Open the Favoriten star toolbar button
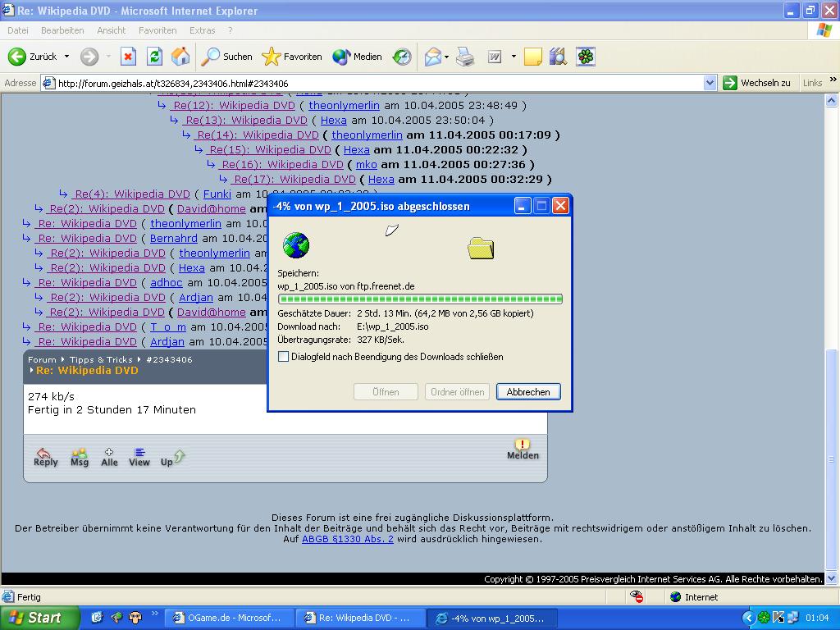Screen dimensions: 840x630 point(292,57)
